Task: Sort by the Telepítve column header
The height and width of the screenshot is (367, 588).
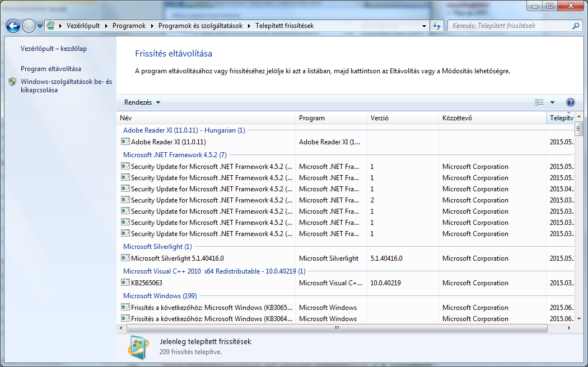Action: (x=560, y=118)
